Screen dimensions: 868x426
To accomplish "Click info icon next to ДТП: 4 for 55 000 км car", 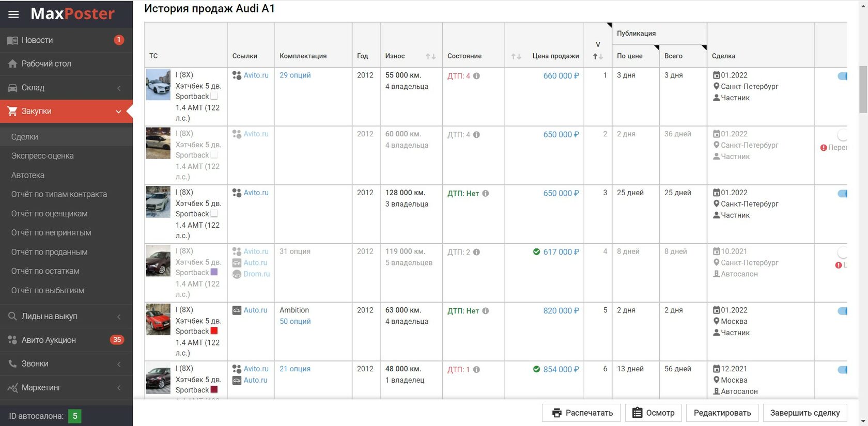I will point(476,76).
